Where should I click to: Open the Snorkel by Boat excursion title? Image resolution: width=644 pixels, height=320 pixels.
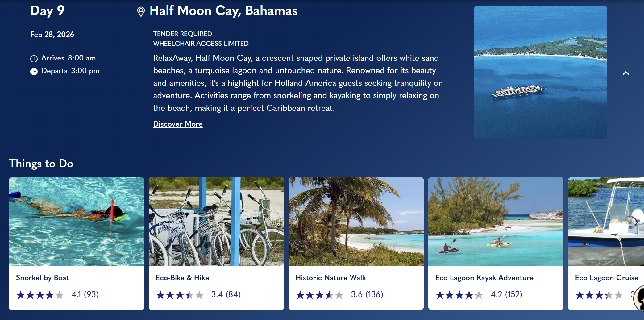(42, 278)
